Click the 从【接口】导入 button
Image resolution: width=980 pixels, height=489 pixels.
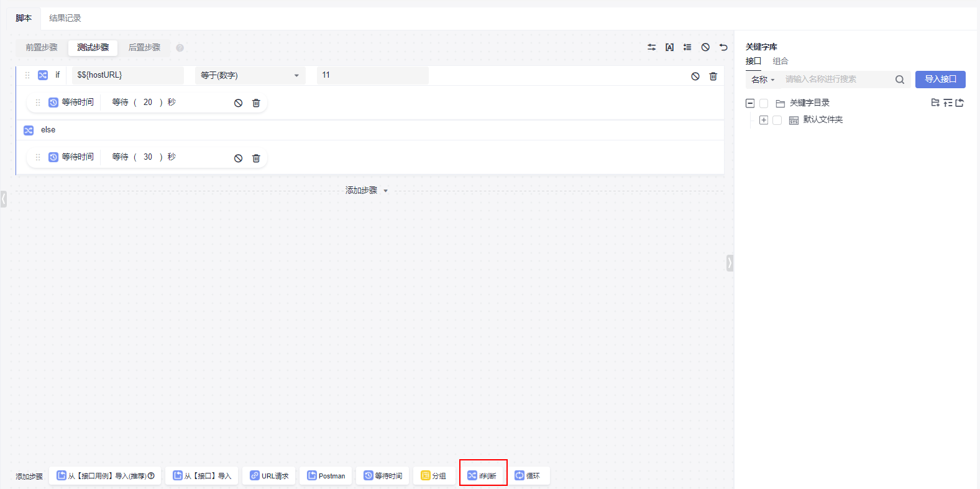pos(201,476)
